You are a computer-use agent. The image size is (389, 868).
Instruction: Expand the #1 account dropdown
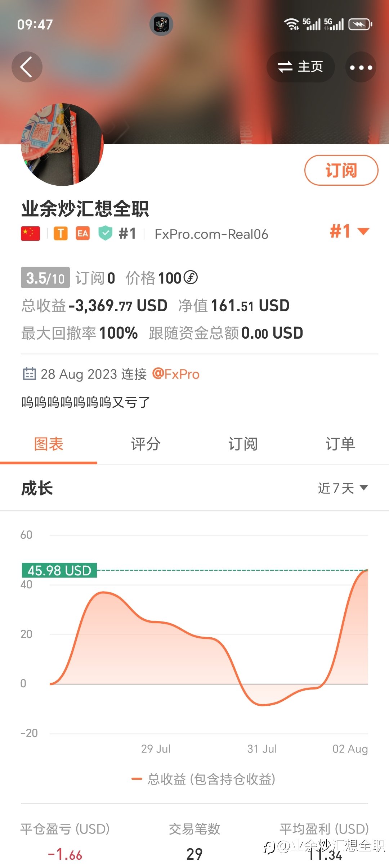click(x=349, y=231)
